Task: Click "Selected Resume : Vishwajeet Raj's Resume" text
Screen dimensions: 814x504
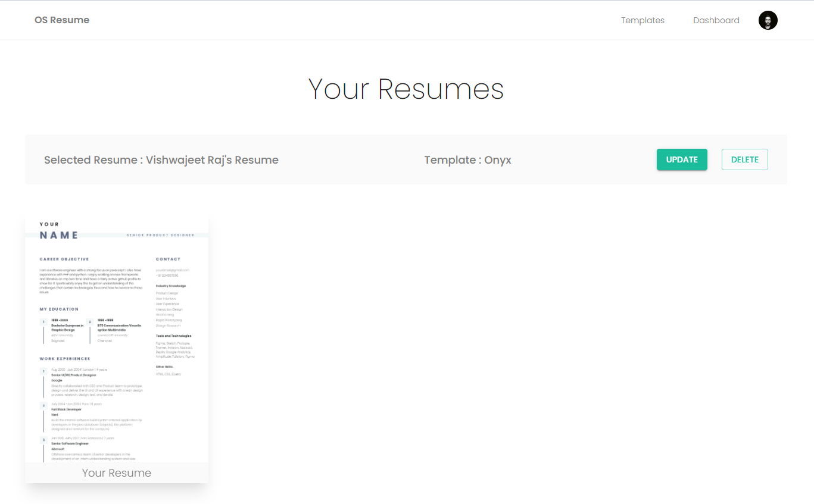Action: pyautogui.click(x=161, y=160)
